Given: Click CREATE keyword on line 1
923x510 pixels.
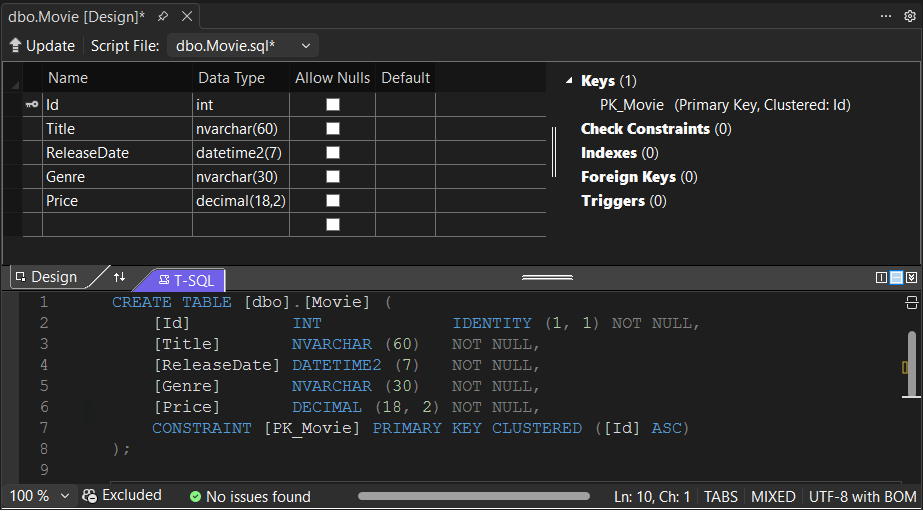Looking at the screenshot, I should 142,303.
